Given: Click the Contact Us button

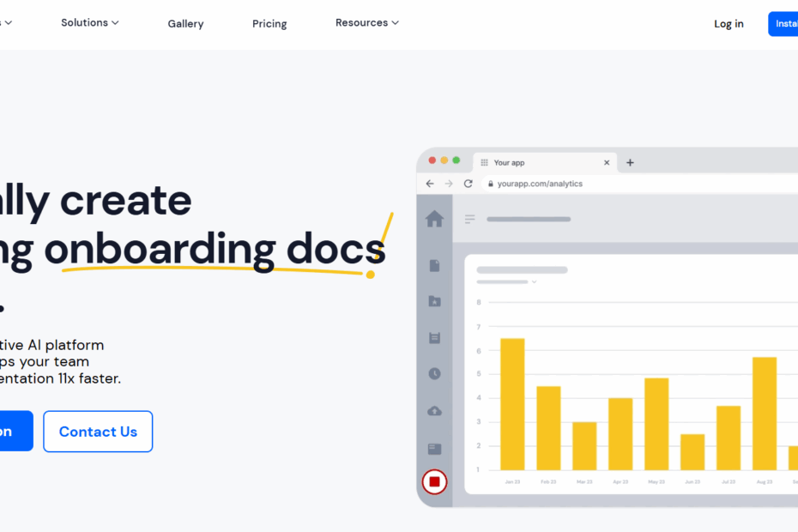Looking at the screenshot, I should (98, 432).
